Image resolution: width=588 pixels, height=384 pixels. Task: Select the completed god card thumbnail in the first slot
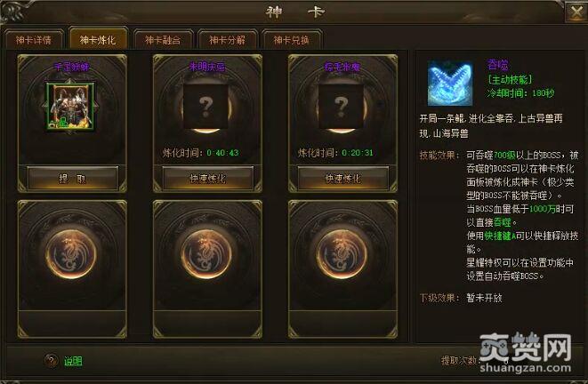click(70, 106)
